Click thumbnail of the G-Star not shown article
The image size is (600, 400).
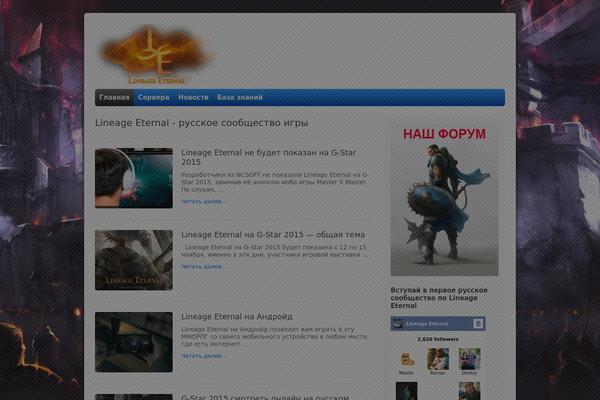tap(134, 178)
